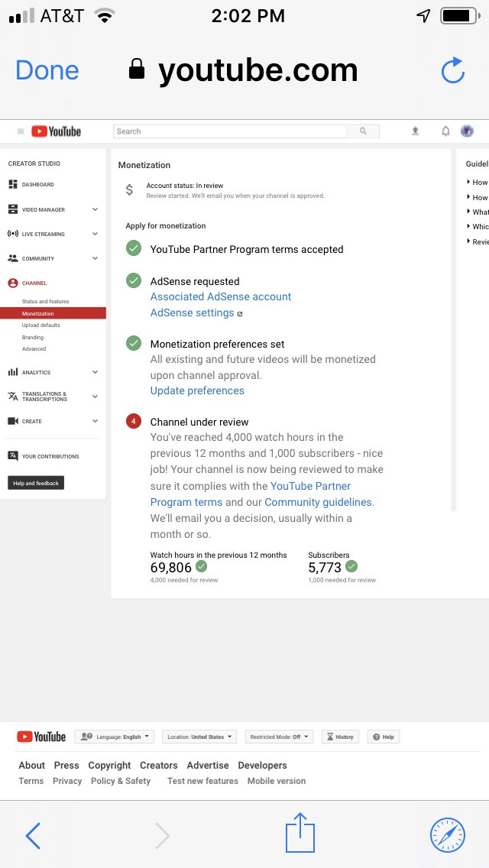
Task: Open Policy & Safety footer link
Action: [x=121, y=781]
